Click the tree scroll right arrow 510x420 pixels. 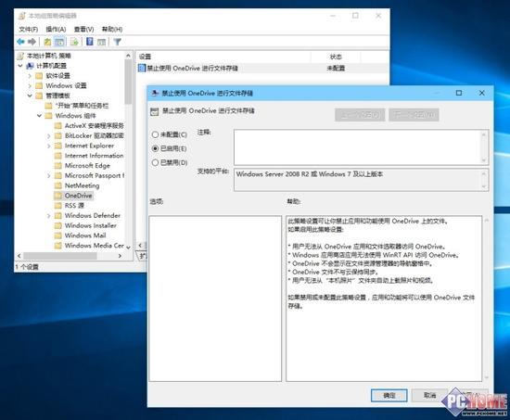(120, 256)
